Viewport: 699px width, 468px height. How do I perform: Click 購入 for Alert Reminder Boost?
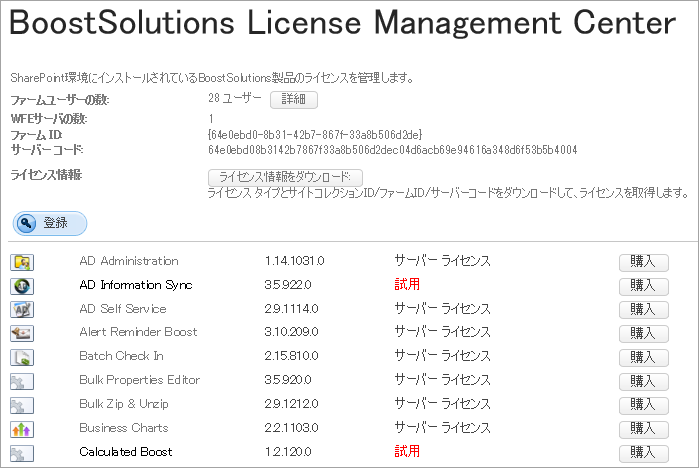[x=644, y=334]
